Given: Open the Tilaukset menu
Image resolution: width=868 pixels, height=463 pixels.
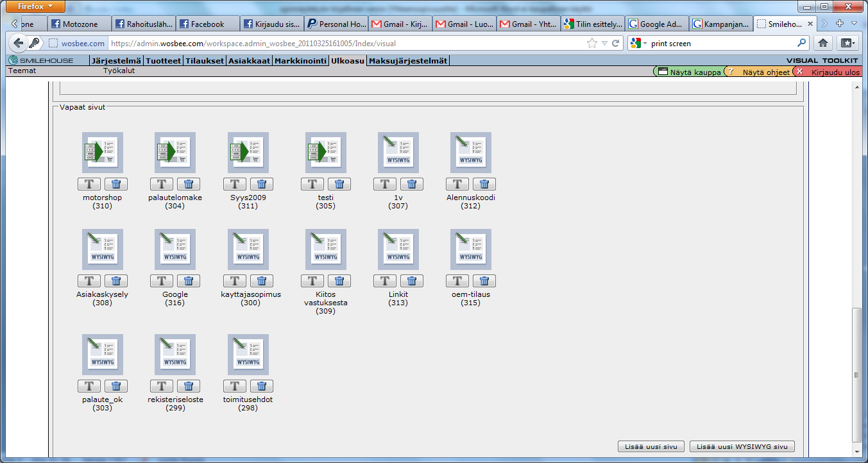Looking at the screenshot, I should click(x=205, y=61).
